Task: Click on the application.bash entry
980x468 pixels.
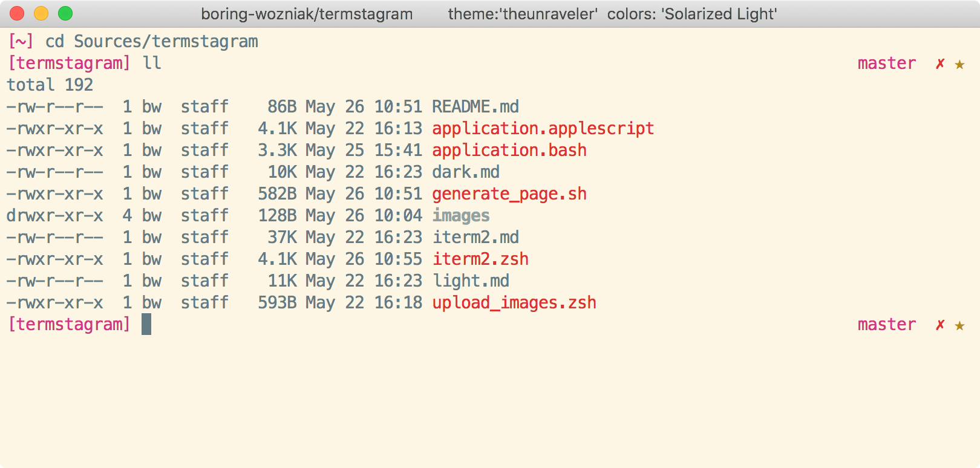Action: (509, 151)
